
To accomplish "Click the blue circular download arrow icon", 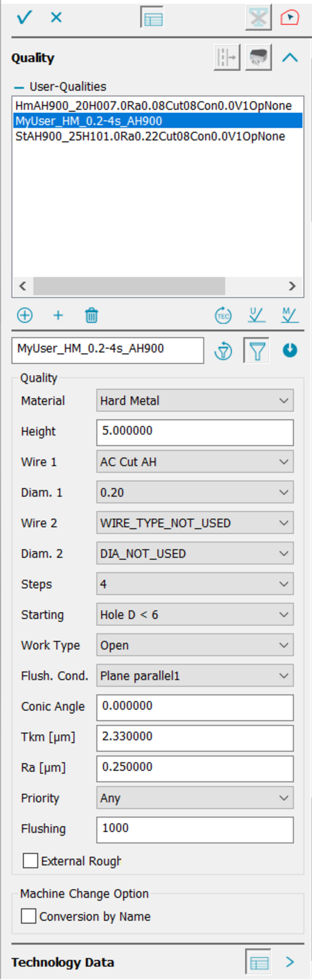I will (290, 351).
